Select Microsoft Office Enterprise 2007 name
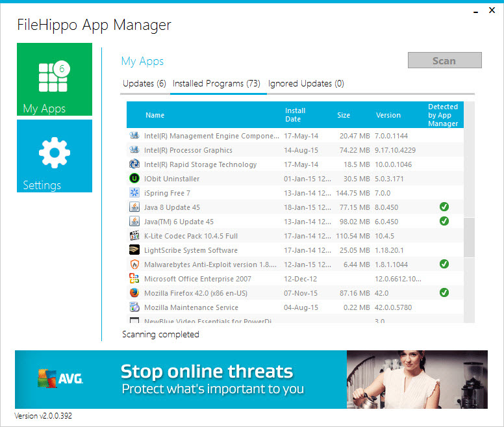Image resolution: width=504 pixels, height=427 pixels. tap(197, 279)
